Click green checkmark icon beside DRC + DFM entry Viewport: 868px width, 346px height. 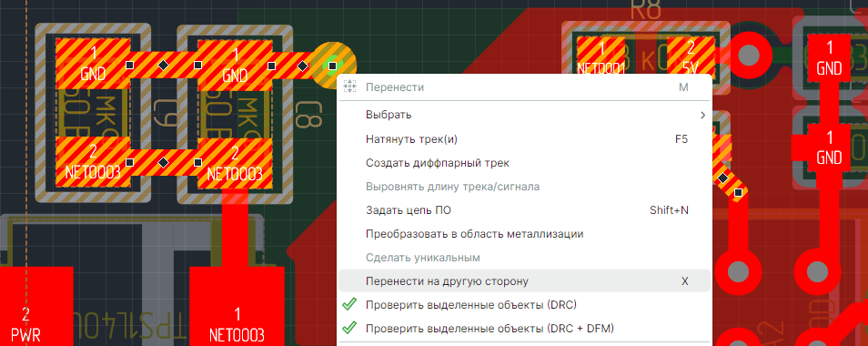[348, 328]
